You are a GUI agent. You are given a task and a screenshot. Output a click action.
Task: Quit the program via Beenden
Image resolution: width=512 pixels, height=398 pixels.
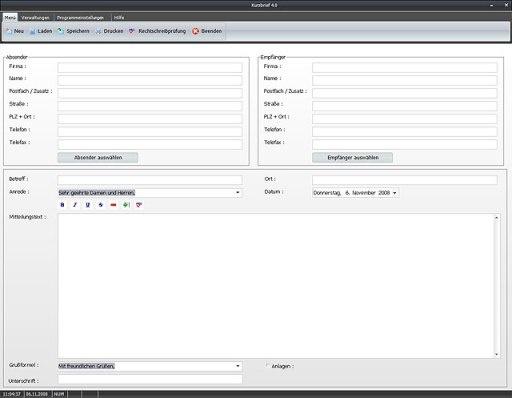[207, 31]
